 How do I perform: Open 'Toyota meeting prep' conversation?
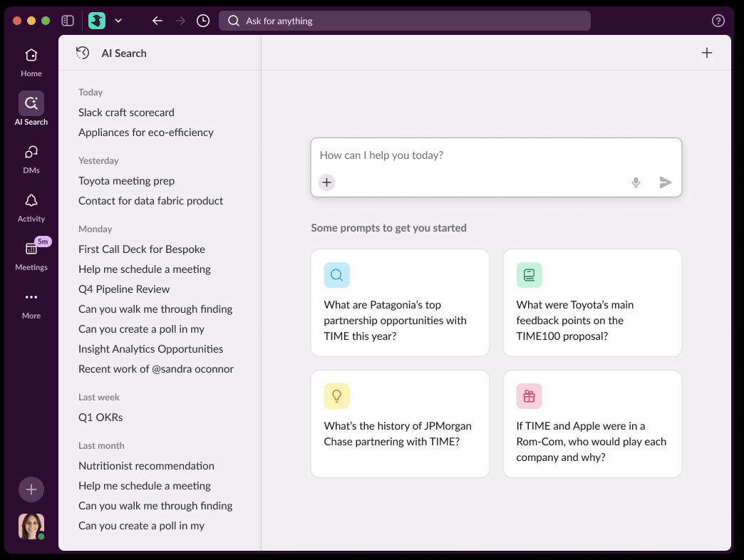coord(126,181)
